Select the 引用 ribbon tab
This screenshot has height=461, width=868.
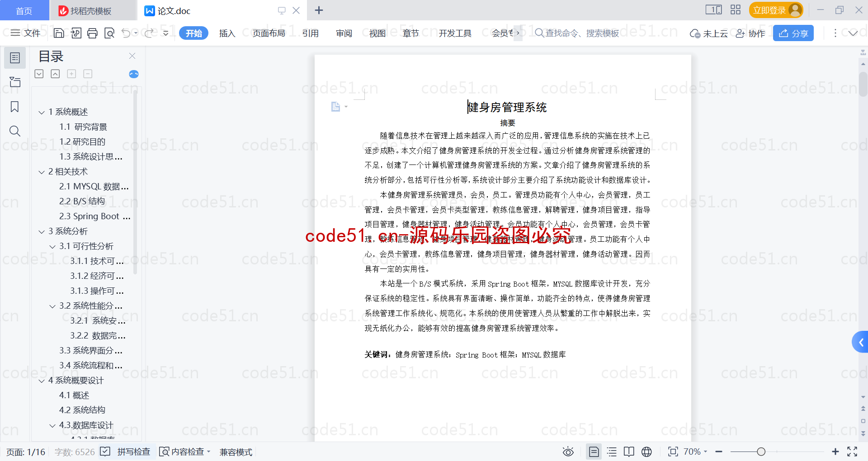[311, 33]
